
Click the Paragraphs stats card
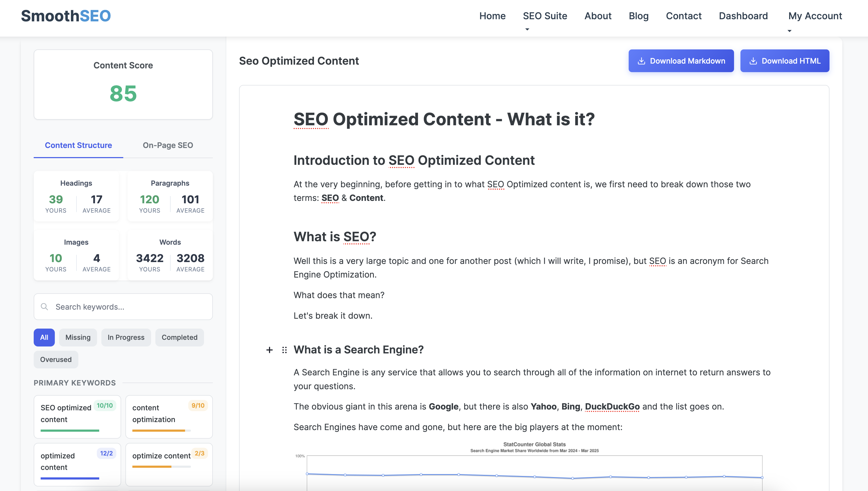[x=170, y=196]
